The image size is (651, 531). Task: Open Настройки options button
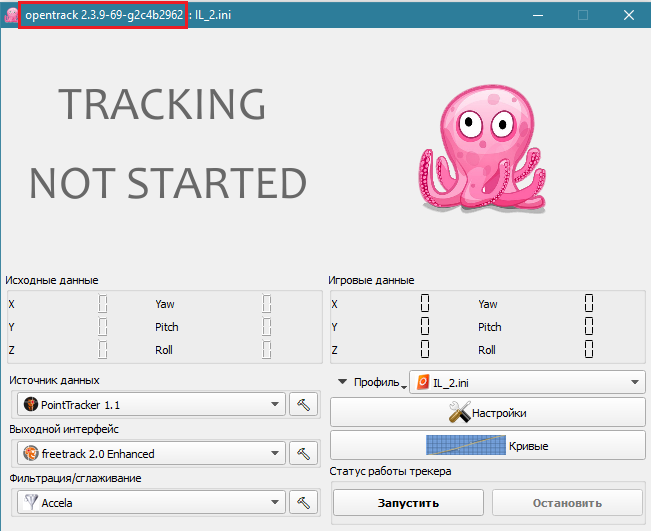[488, 413]
